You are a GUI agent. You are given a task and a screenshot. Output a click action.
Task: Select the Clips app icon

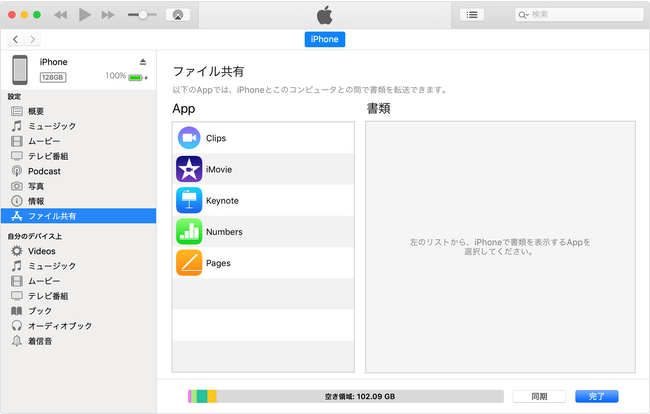[189, 138]
